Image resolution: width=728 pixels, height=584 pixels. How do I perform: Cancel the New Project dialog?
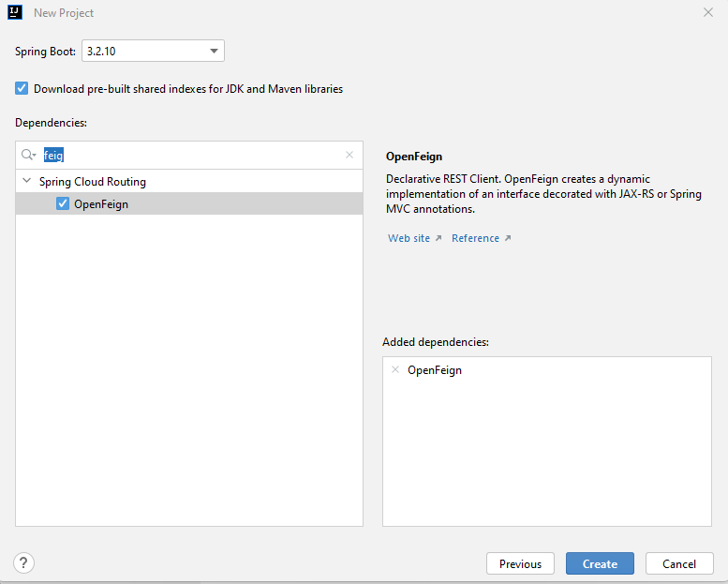click(679, 563)
